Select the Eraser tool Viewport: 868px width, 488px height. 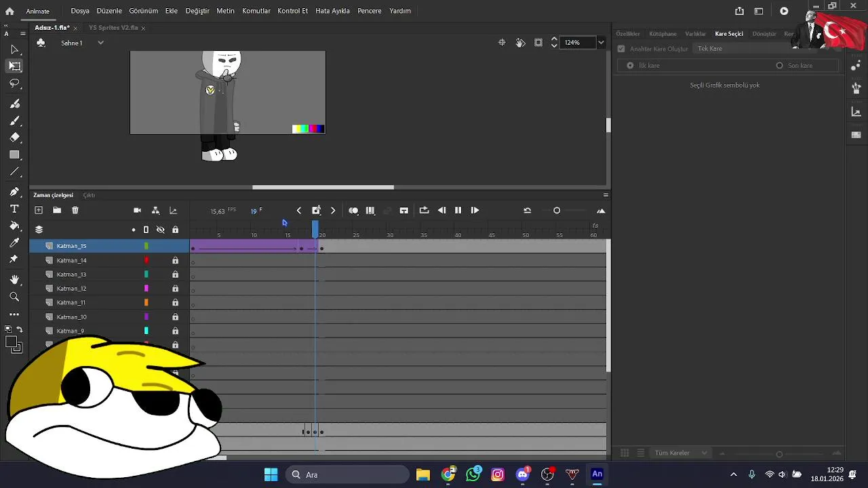pos(15,137)
